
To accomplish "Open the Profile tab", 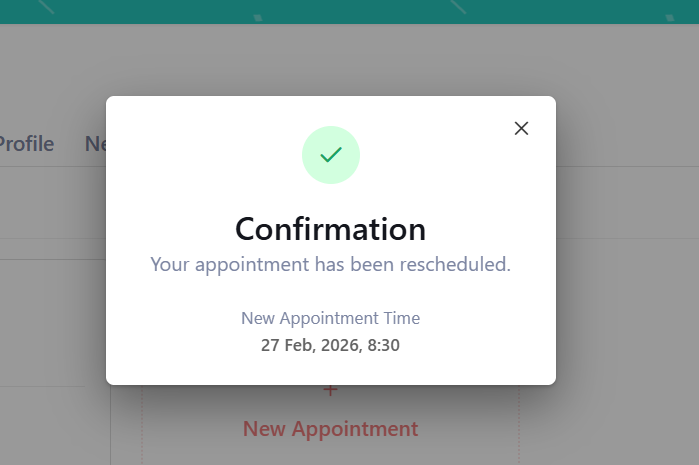I will [26, 144].
